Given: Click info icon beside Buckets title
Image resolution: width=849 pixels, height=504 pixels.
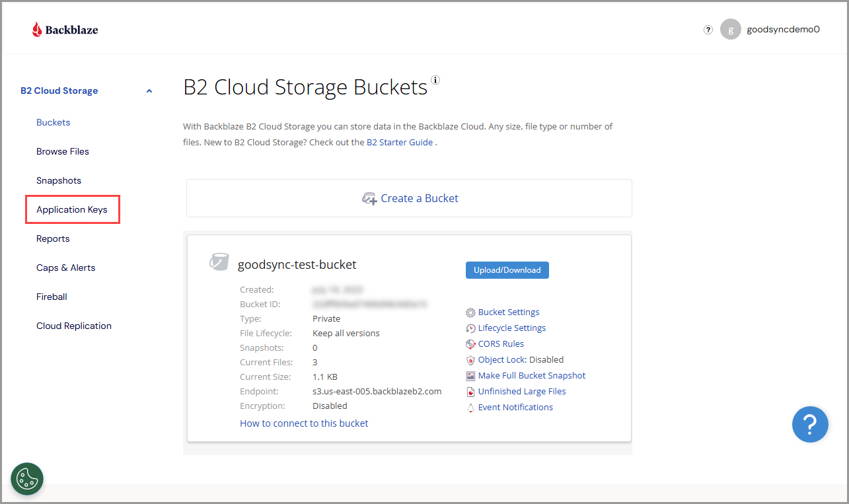Looking at the screenshot, I should pyautogui.click(x=435, y=80).
